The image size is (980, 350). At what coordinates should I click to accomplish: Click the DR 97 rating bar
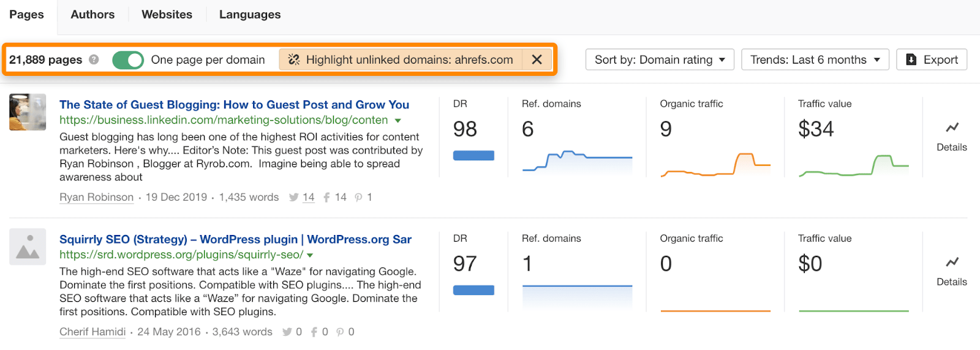tap(473, 290)
